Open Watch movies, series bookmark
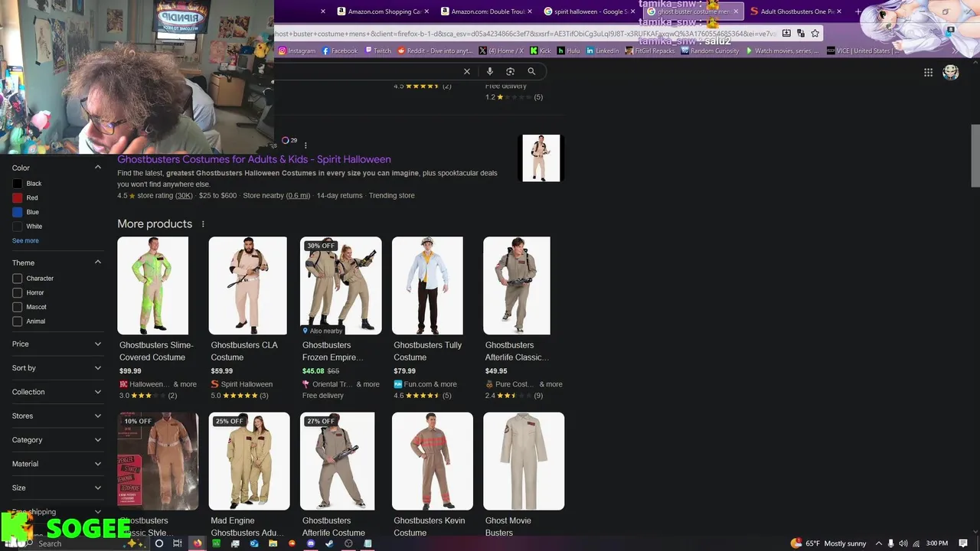Screen dimensions: 980x551 point(782,51)
